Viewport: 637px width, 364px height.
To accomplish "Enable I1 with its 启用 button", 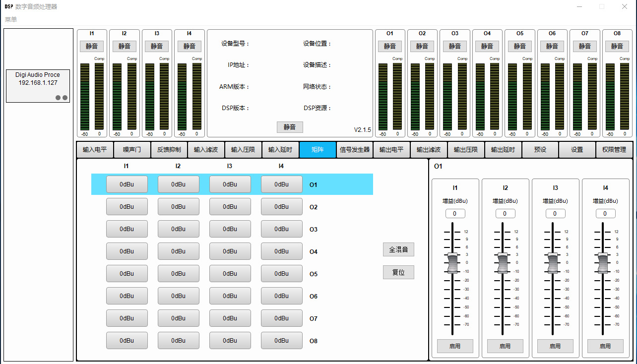I will pyautogui.click(x=455, y=346).
